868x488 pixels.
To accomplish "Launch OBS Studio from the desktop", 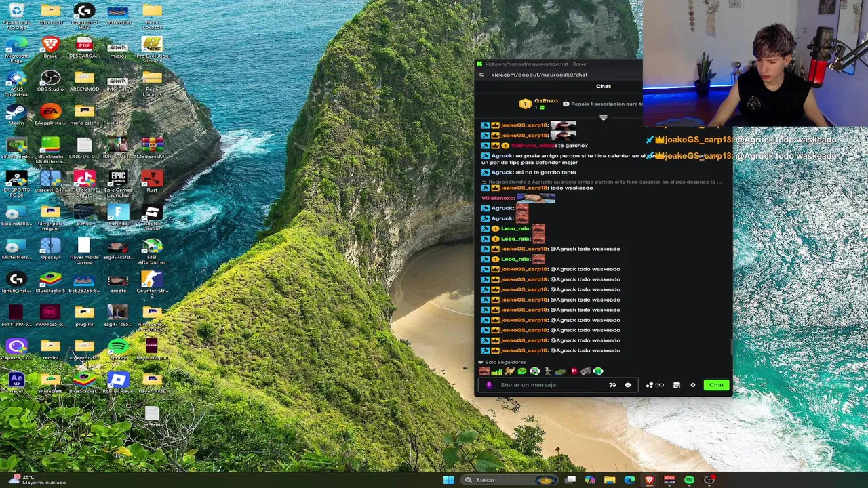I will [50, 81].
